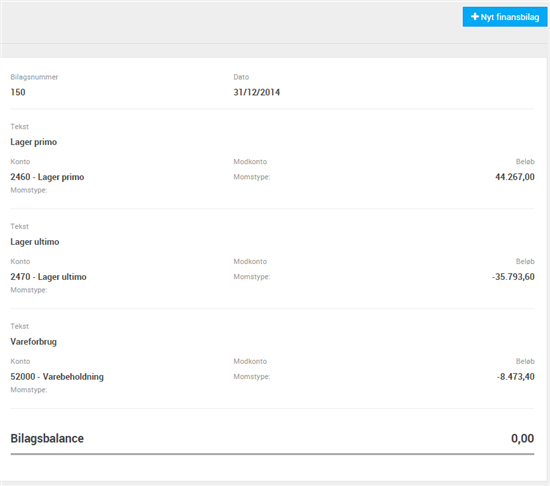Open account 52000 - Varebeholdning

point(57,377)
